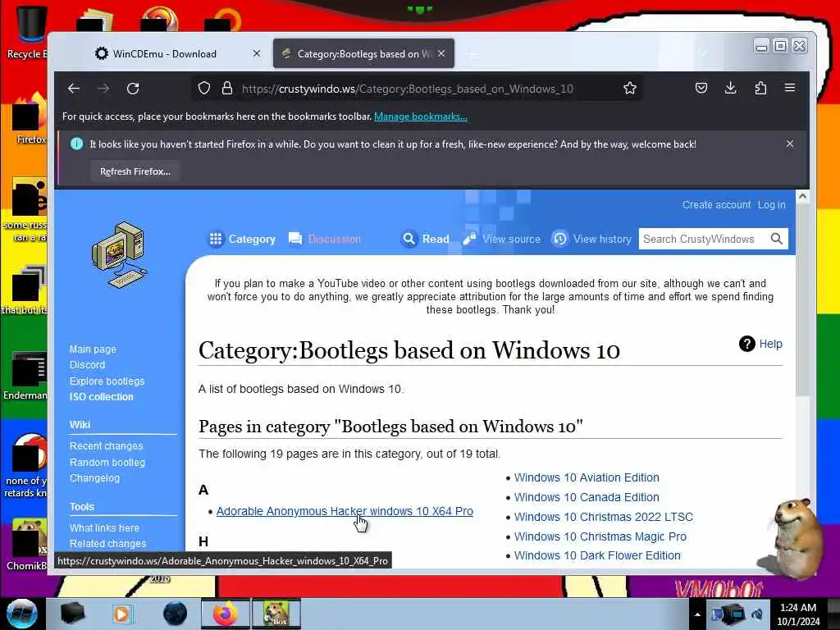Open the extensions puzzle icon
This screenshot has height=630, width=840.
(760, 88)
